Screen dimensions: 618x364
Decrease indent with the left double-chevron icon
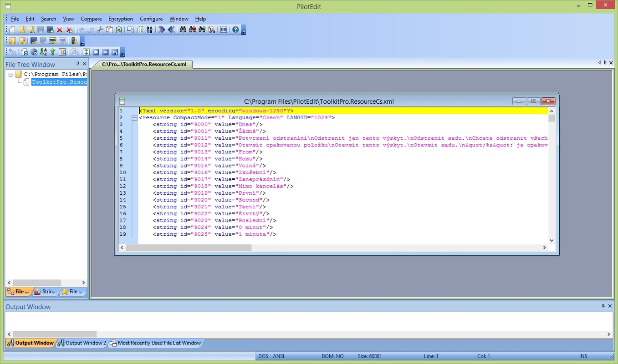coord(171,30)
